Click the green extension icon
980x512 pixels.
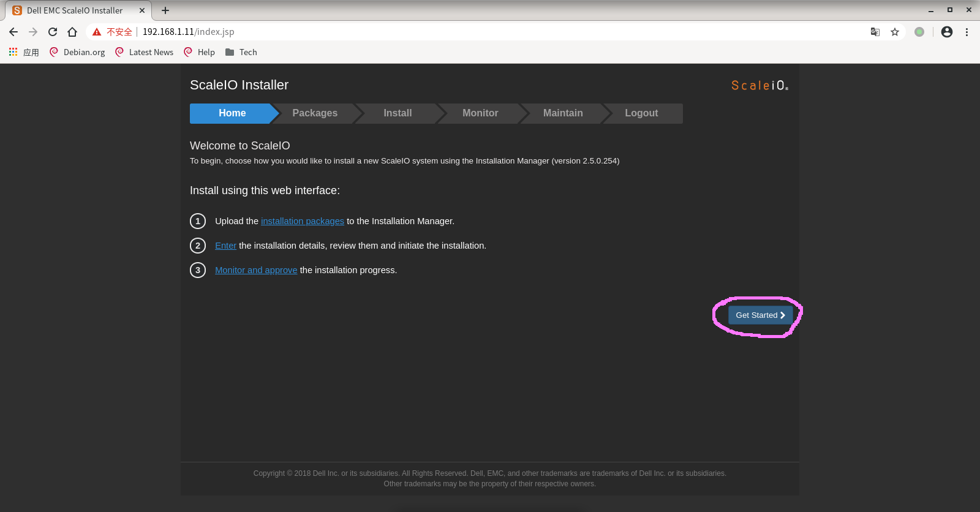(x=919, y=32)
